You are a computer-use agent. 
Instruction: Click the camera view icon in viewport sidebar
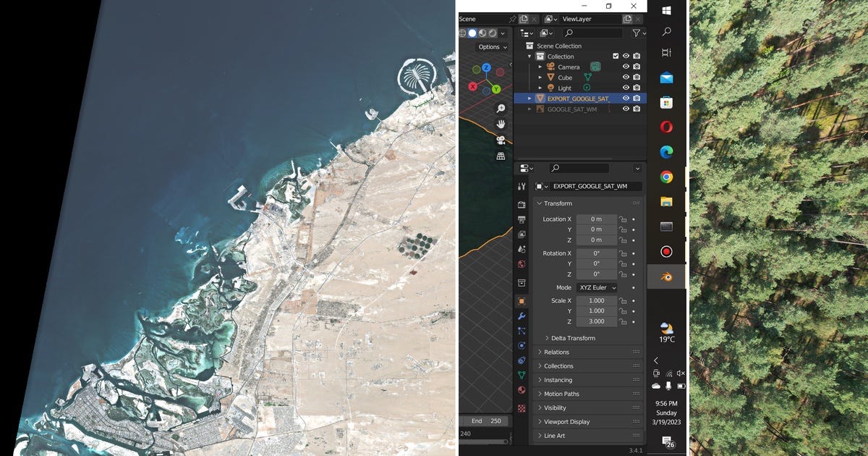pos(501,140)
